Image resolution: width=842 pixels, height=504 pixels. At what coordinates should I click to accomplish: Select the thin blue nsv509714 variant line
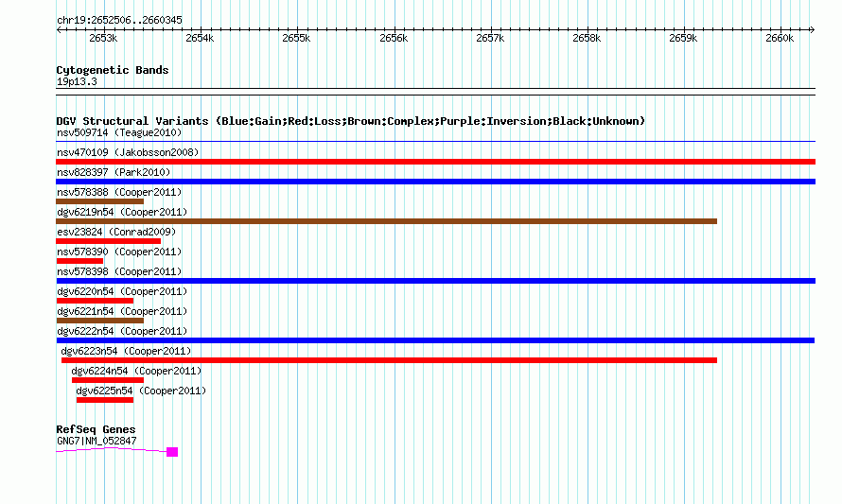point(435,142)
